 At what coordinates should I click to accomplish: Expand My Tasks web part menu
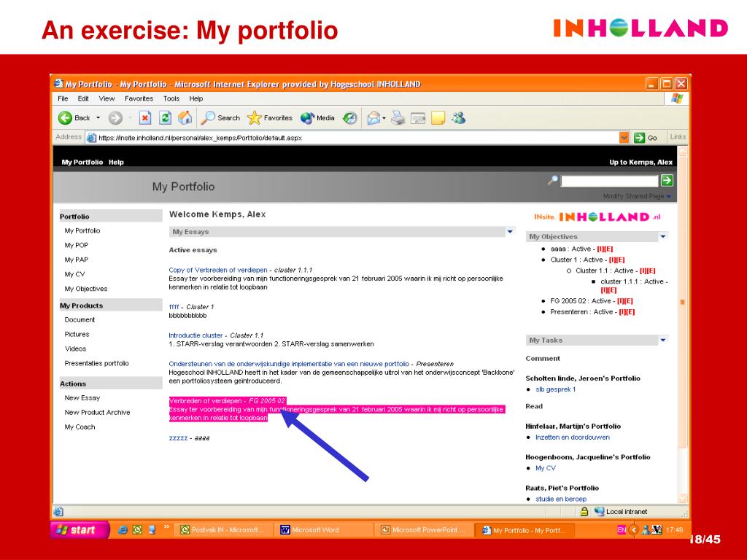tap(663, 341)
